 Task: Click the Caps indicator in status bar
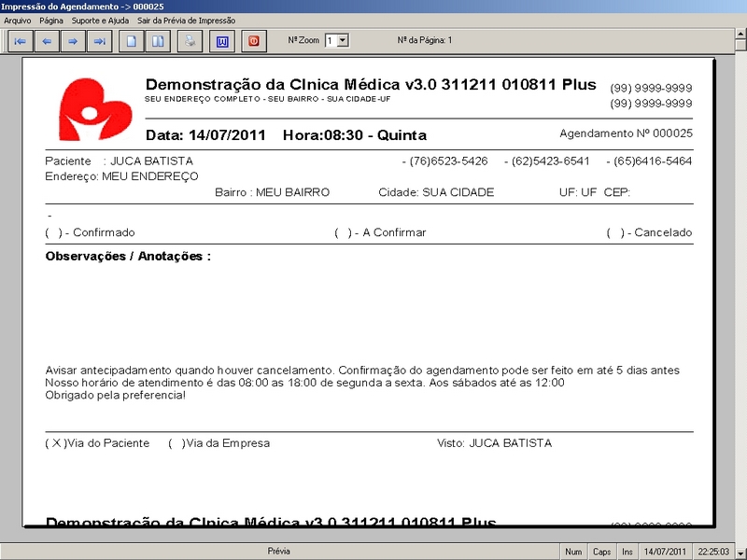tap(602, 552)
